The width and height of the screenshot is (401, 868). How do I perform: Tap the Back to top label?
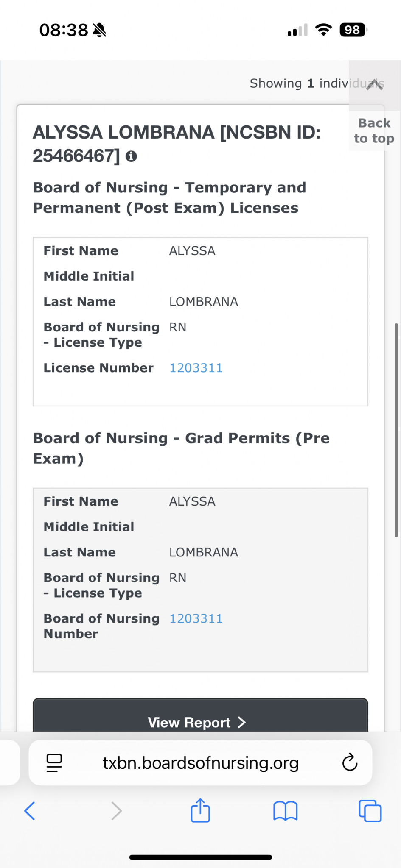coord(374,131)
